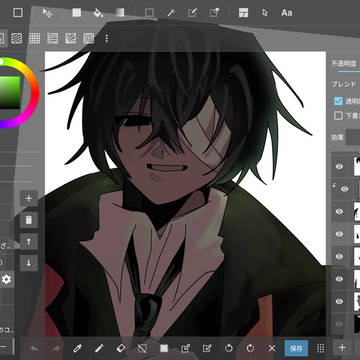Tap the clear layer crossed-square icon

point(142,348)
